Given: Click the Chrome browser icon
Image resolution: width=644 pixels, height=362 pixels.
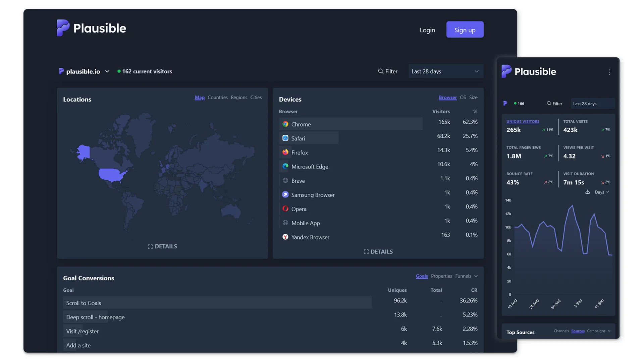Looking at the screenshot, I should click(285, 124).
